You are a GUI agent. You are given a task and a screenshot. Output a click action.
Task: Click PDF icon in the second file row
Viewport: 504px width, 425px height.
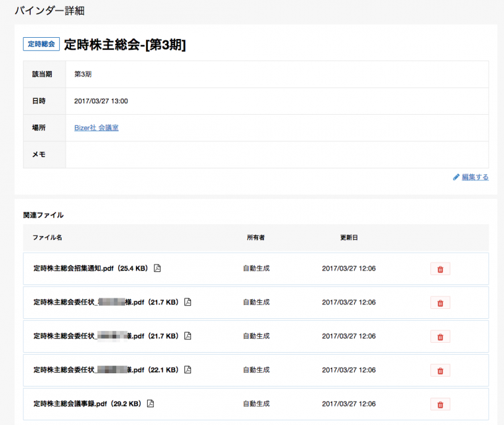tap(188, 302)
